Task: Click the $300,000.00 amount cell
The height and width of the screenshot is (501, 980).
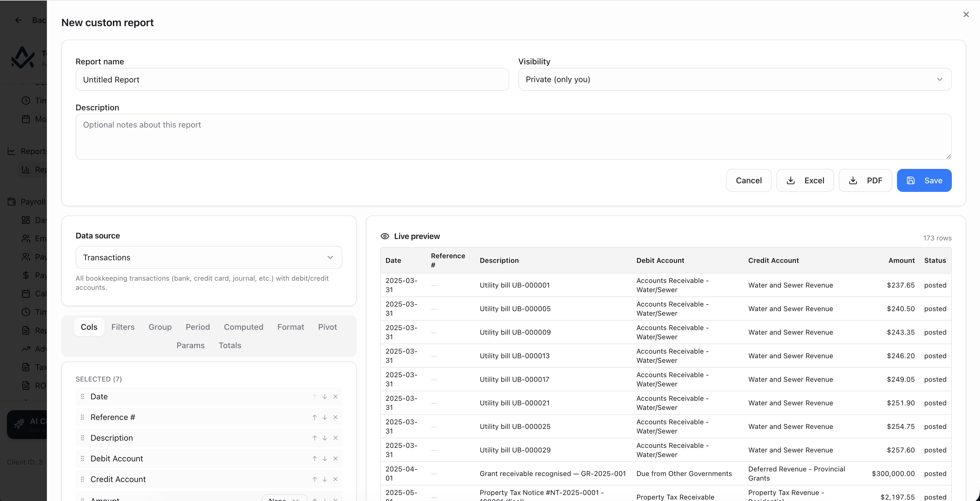Action: (893, 473)
